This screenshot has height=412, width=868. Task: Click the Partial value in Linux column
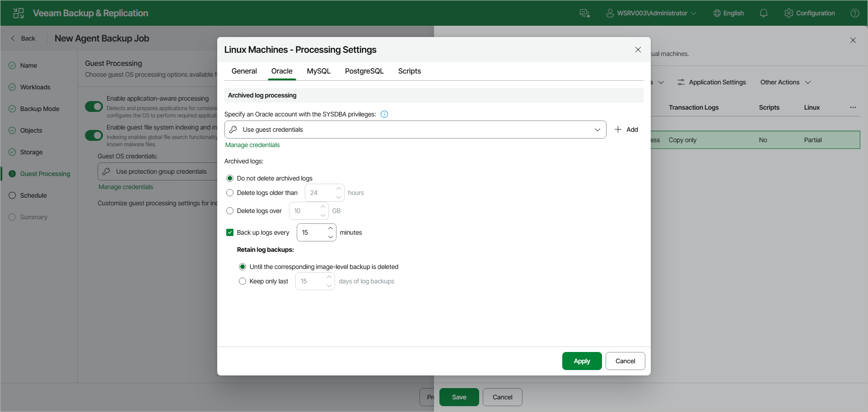pyautogui.click(x=813, y=140)
